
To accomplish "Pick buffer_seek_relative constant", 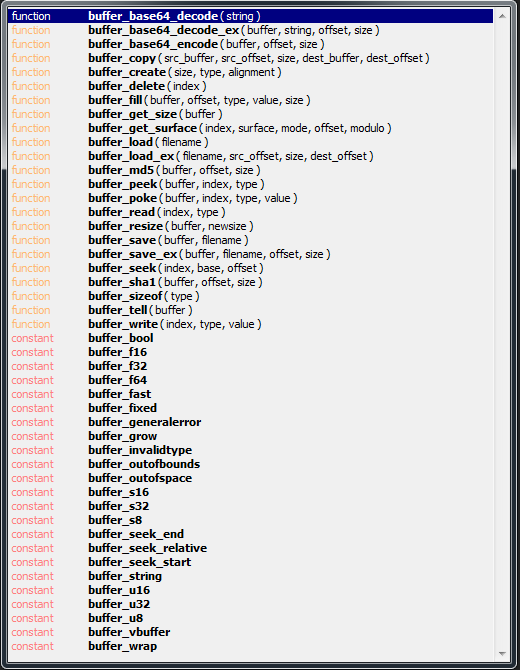I will pos(250,548).
